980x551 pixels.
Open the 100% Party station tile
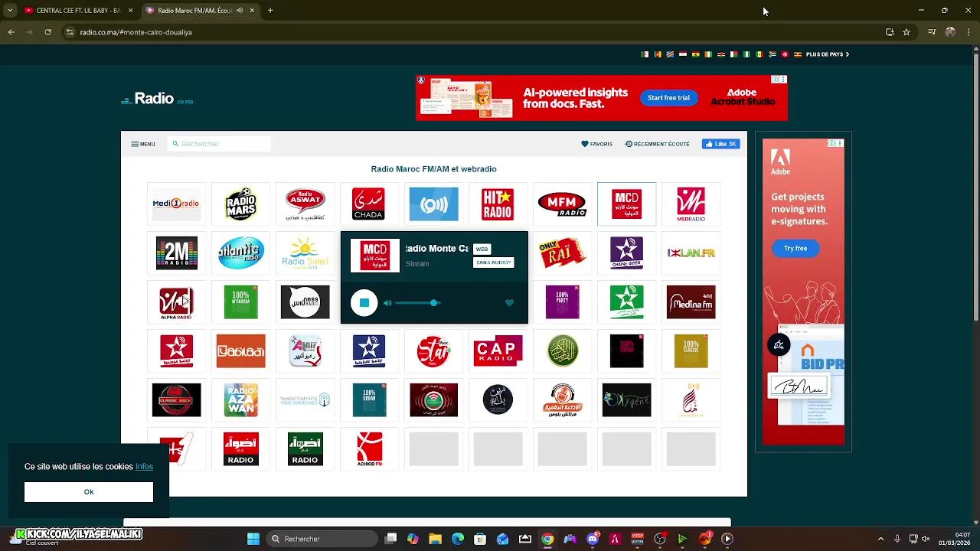[562, 302]
